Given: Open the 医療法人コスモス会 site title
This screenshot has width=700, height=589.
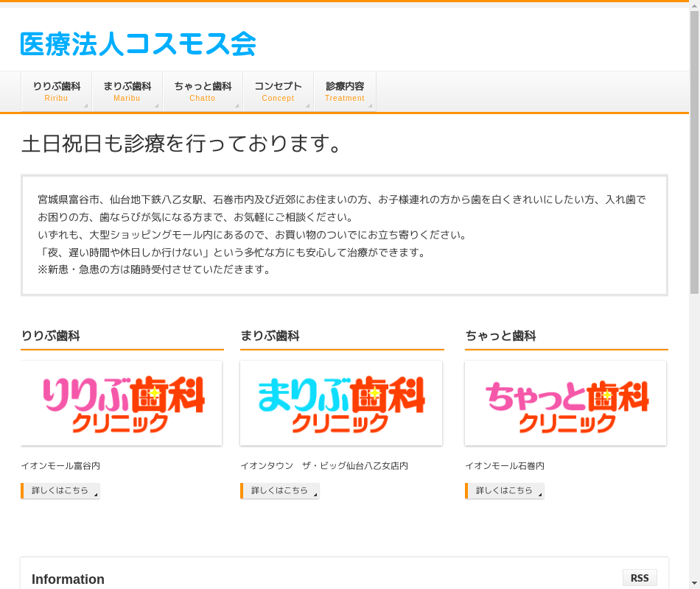Looking at the screenshot, I should 138,44.
